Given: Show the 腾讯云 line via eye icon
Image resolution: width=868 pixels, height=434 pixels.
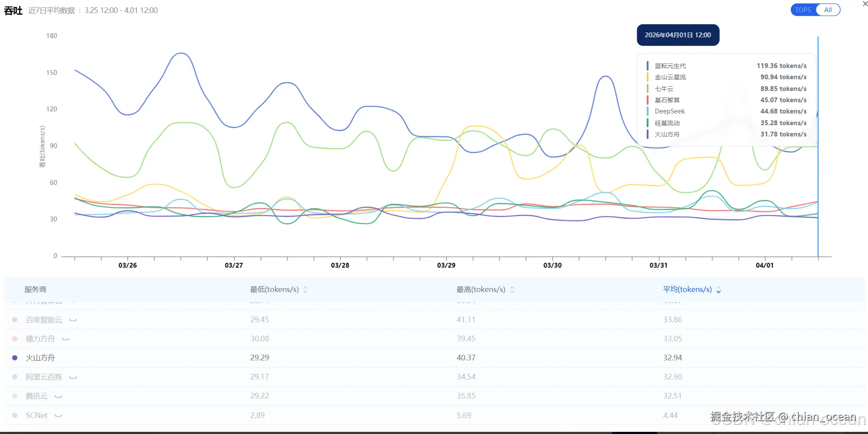Looking at the screenshot, I should (x=58, y=396).
